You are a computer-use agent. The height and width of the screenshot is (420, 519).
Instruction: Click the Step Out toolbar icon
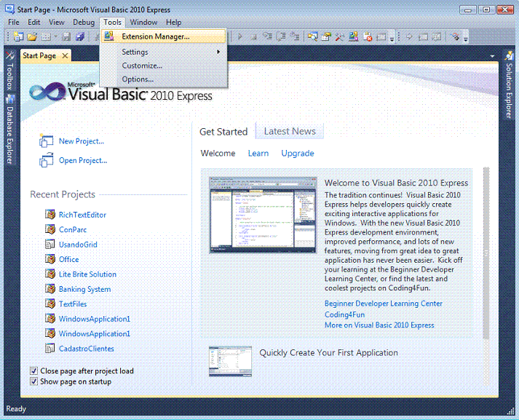coord(295,36)
